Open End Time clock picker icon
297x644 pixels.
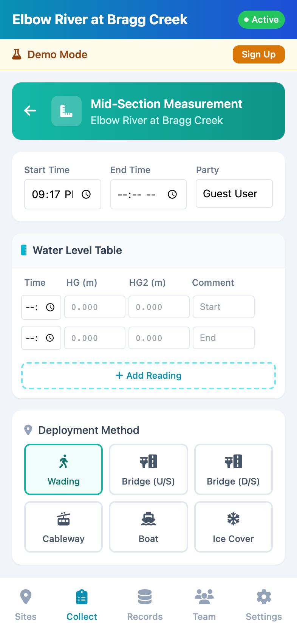click(x=172, y=194)
